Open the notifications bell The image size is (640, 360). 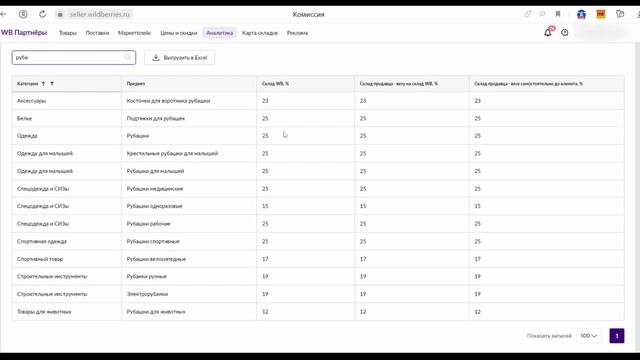548,32
